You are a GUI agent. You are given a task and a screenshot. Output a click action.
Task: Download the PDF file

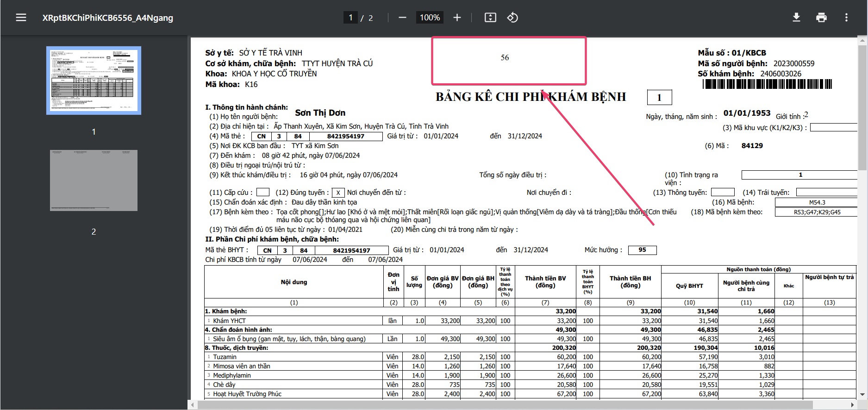[796, 18]
